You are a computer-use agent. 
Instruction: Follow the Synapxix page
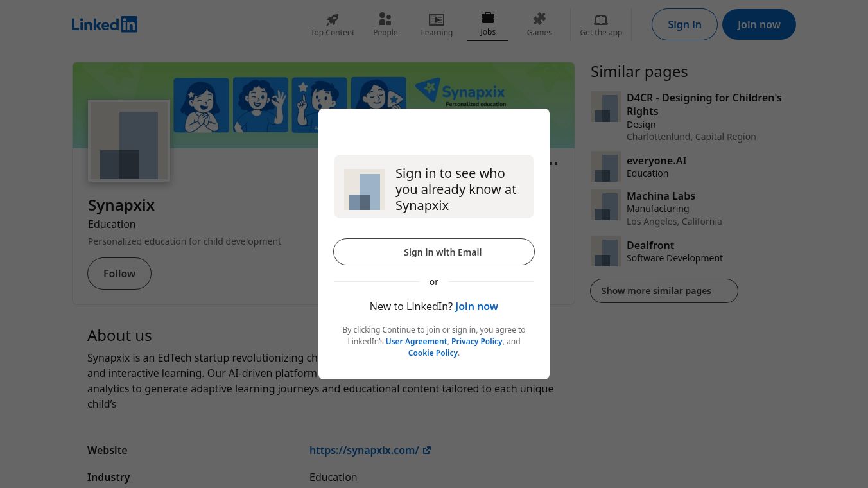click(x=119, y=274)
